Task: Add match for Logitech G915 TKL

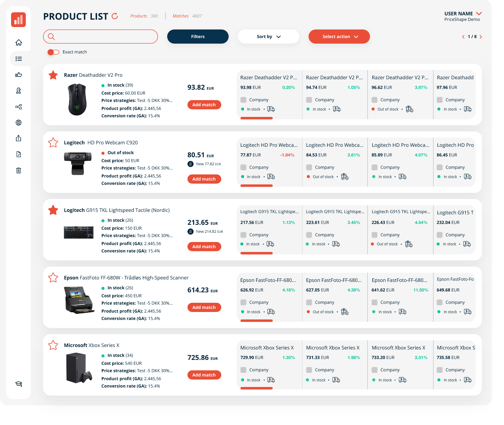Action: (x=204, y=247)
